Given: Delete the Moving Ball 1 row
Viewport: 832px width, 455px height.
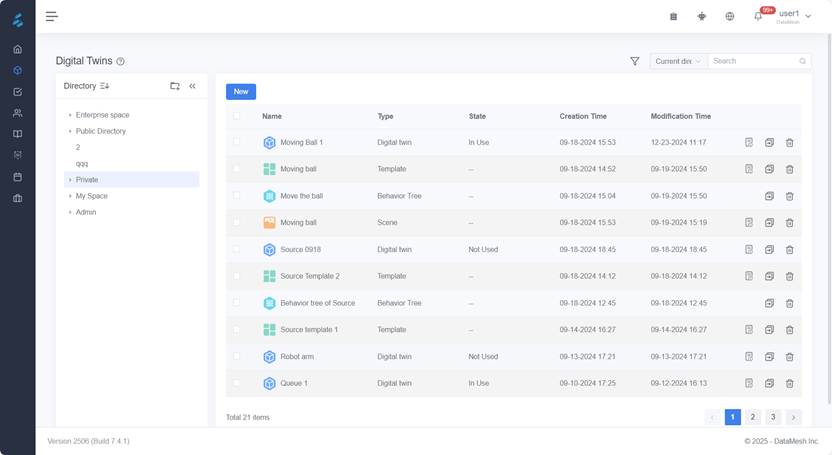Looking at the screenshot, I should [789, 143].
